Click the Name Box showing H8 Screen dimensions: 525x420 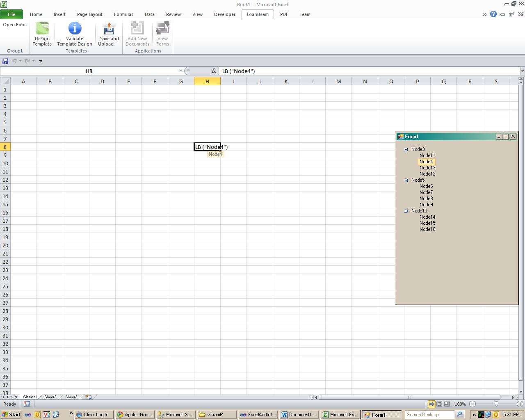[x=89, y=71]
